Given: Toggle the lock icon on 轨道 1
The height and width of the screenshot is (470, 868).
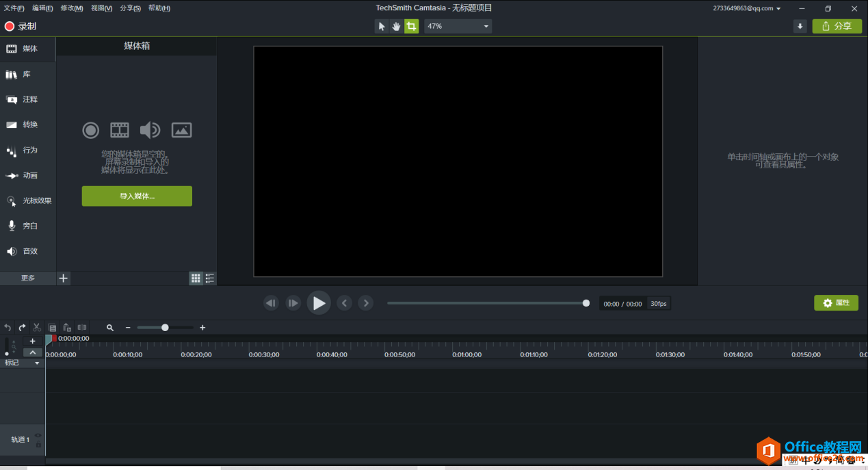Looking at the screenshot, I should coord(38,445).
